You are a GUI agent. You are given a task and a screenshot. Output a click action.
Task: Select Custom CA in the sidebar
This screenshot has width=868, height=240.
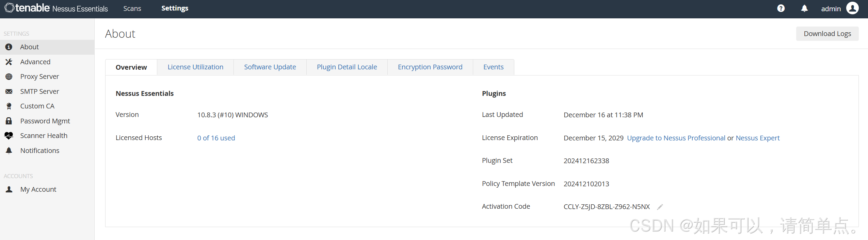tap(47, 106)
